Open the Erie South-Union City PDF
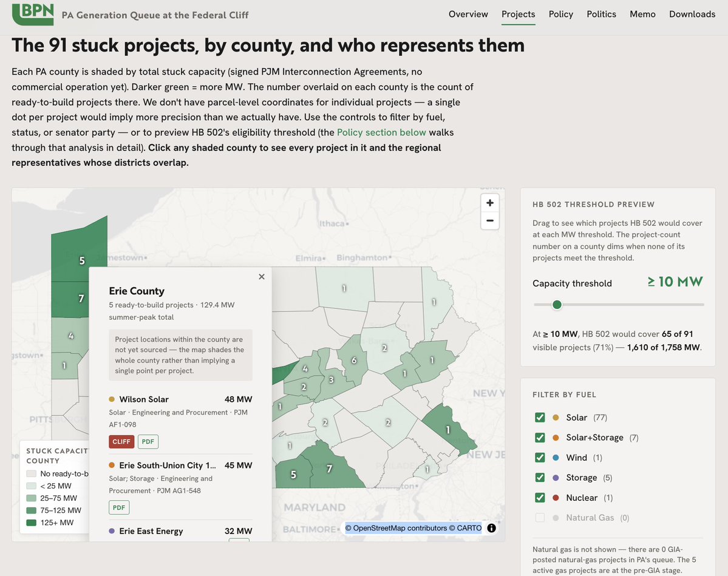Viewport: 728px width, 576px height. pos(119,507)
